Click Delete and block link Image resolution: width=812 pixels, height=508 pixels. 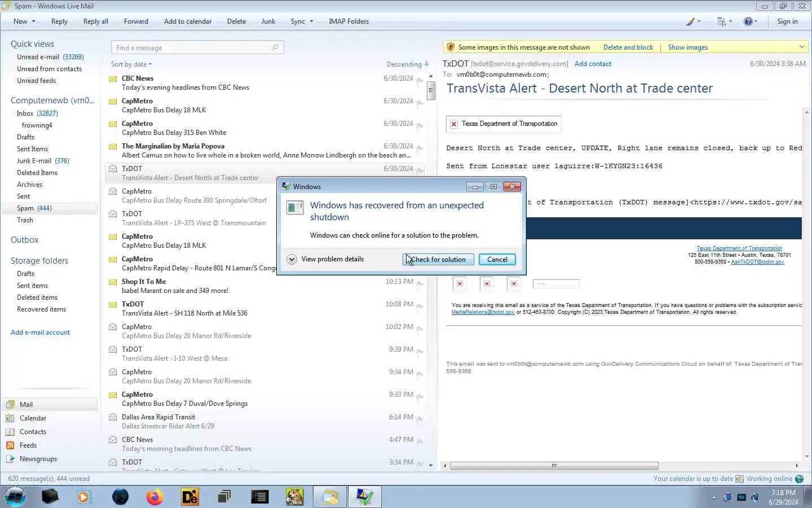[x=628, y=47]
